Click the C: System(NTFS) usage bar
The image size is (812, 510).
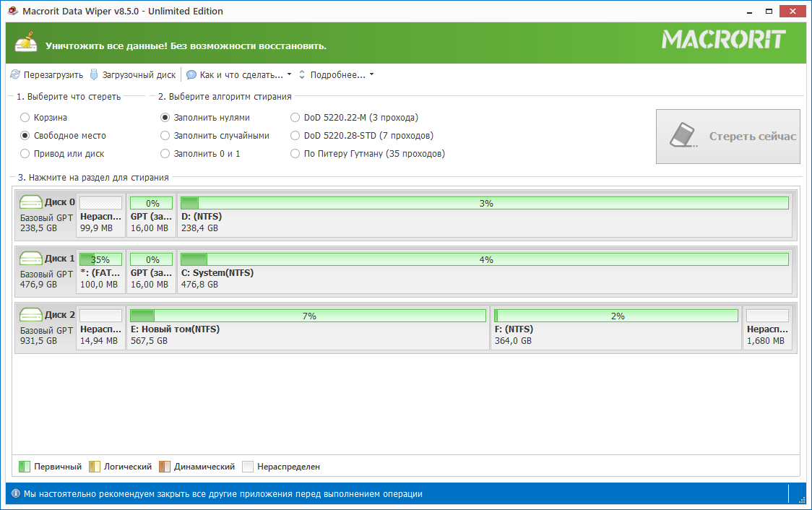(484, 259)
